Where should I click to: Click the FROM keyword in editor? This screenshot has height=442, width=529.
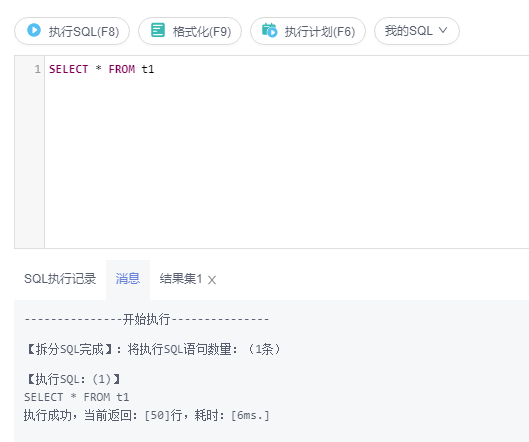(121, 69)
